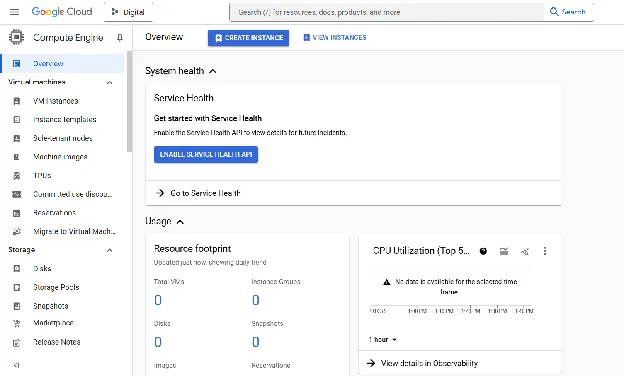Open the hamburger navigation menu

tap(14, 12)
